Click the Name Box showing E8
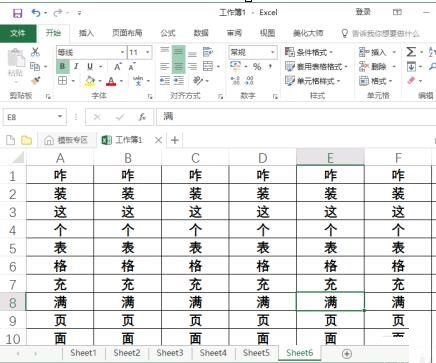This screenshot has height=363, width=436. (x=34, y=117)
